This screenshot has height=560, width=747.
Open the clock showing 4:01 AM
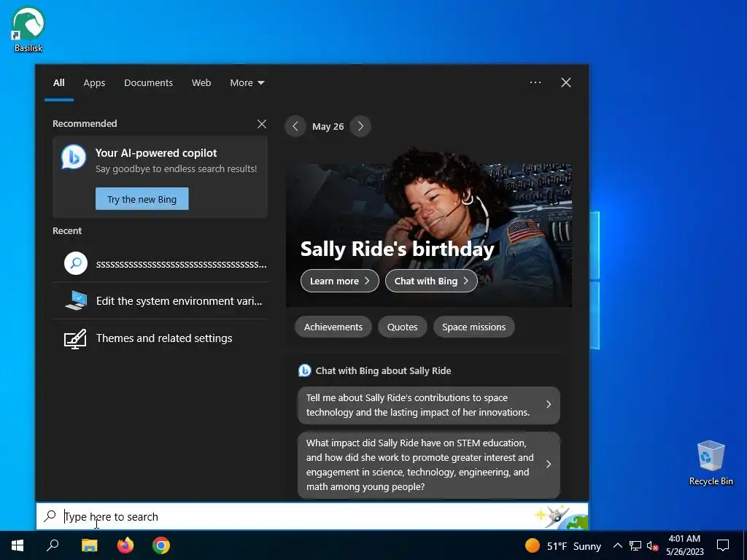pyautogui.click(x=684, y=545)
